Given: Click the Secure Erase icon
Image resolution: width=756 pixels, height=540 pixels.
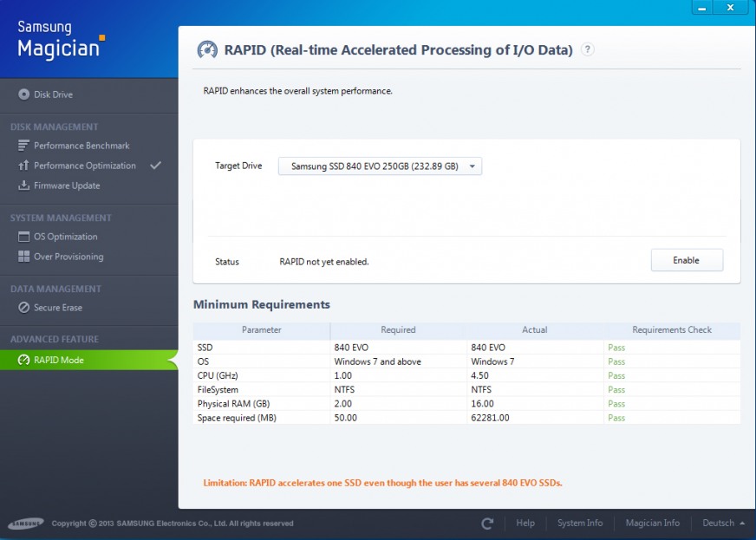Looking at the screenshot, I should pos(24,308).
